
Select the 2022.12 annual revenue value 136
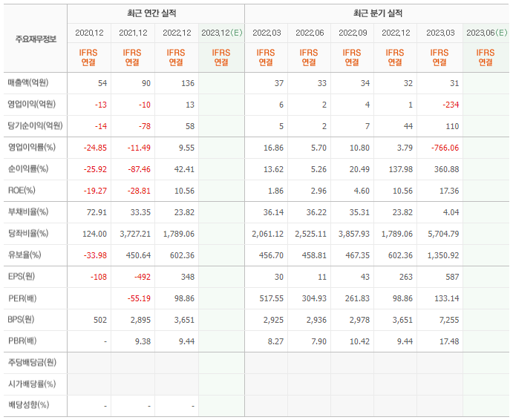188,83
